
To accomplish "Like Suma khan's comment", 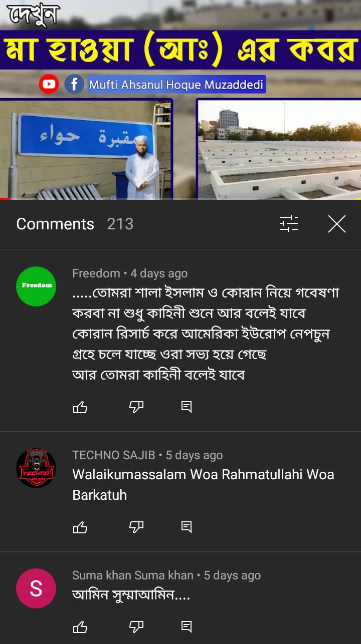I will 80,626.
